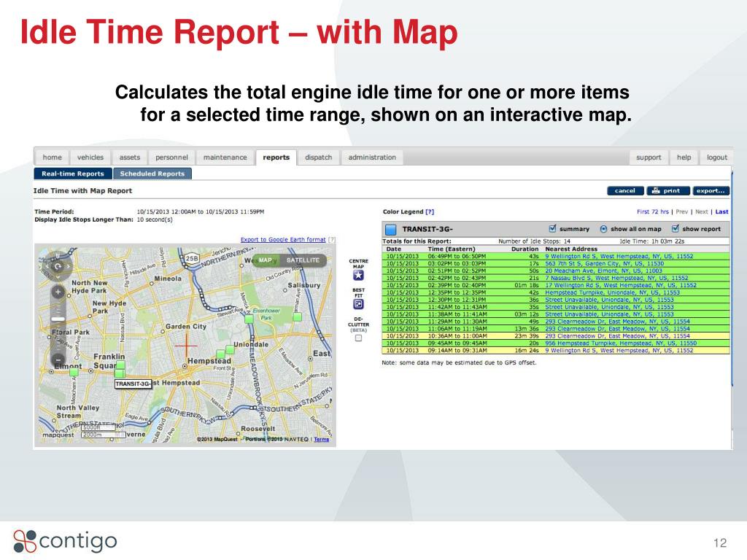Click the Time (Eastern) column header
Image resolution: width=747 pixels, height=560 pixels.
451,249
